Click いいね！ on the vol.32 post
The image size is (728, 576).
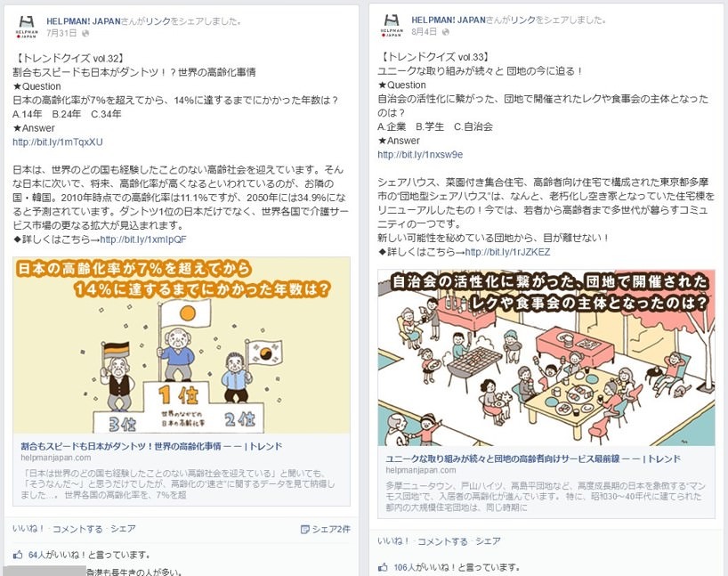point(28,529)
